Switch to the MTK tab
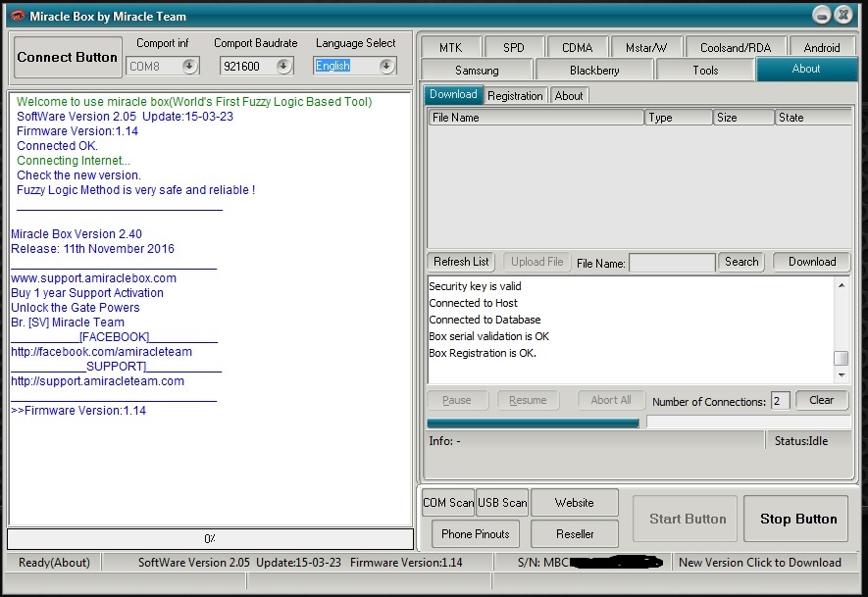This screenshot has width=868, height=597. [450, 48]
